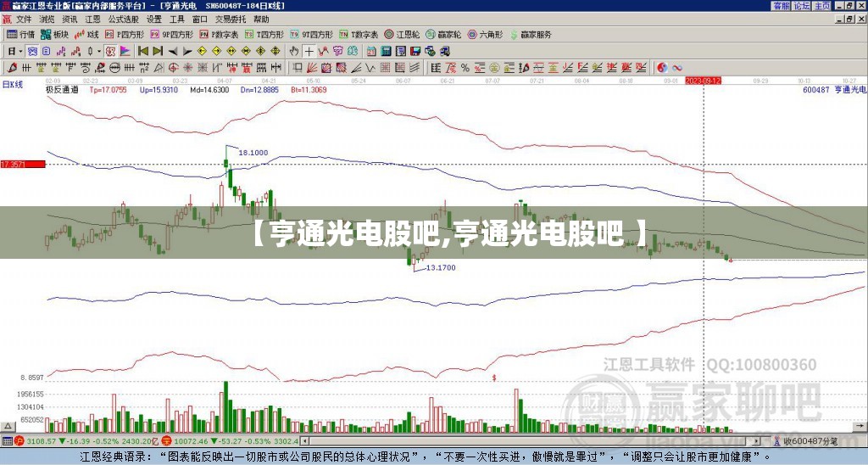868x465 pixels.
Task: Click the 10072.46 Shenzhen index status
Action: point(191,441)
